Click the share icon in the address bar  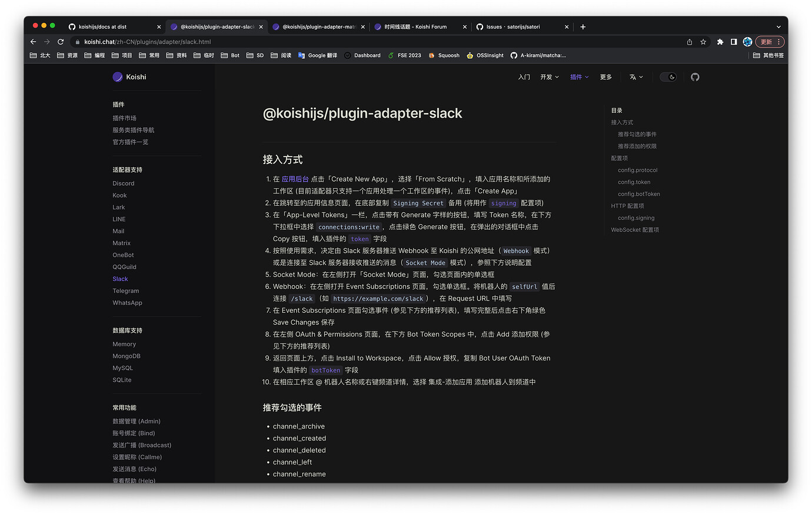[688, 42]
